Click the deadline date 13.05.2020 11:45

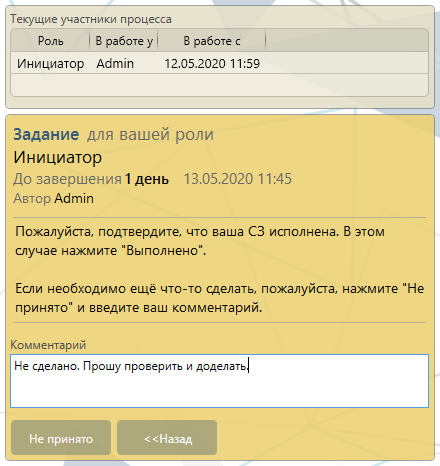238,179
